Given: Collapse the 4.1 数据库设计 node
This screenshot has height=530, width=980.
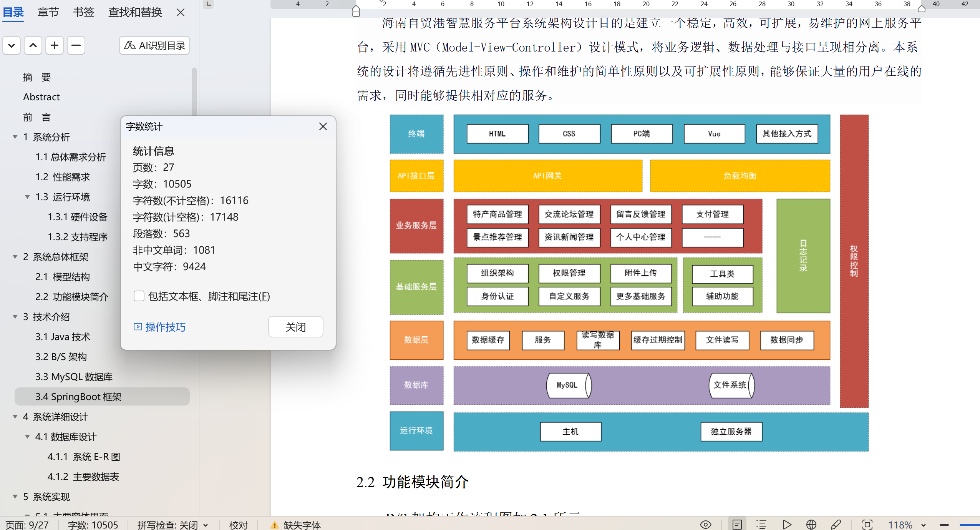Looking at the screenshot, I should [x=27, y=437].
